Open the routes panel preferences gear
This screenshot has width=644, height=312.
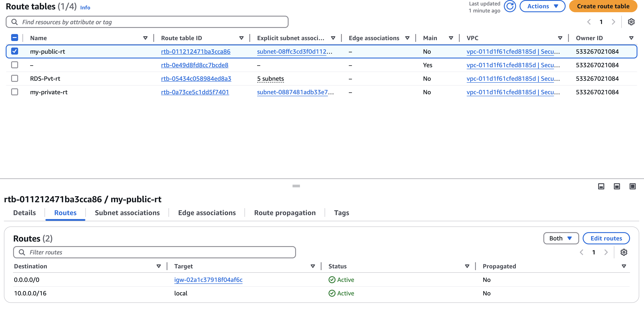coord(624,252)
